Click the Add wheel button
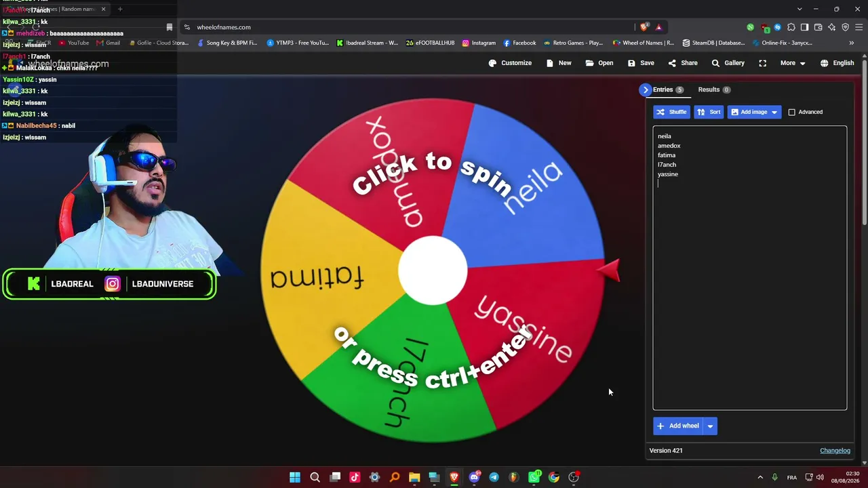The image size is (868, 488). click(x=678, y=426)
